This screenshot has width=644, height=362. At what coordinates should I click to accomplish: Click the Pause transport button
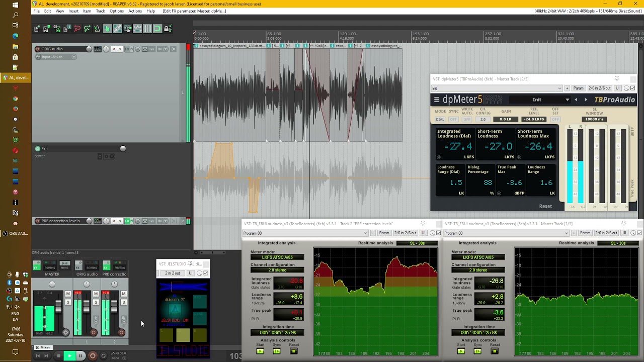[80, 356]
